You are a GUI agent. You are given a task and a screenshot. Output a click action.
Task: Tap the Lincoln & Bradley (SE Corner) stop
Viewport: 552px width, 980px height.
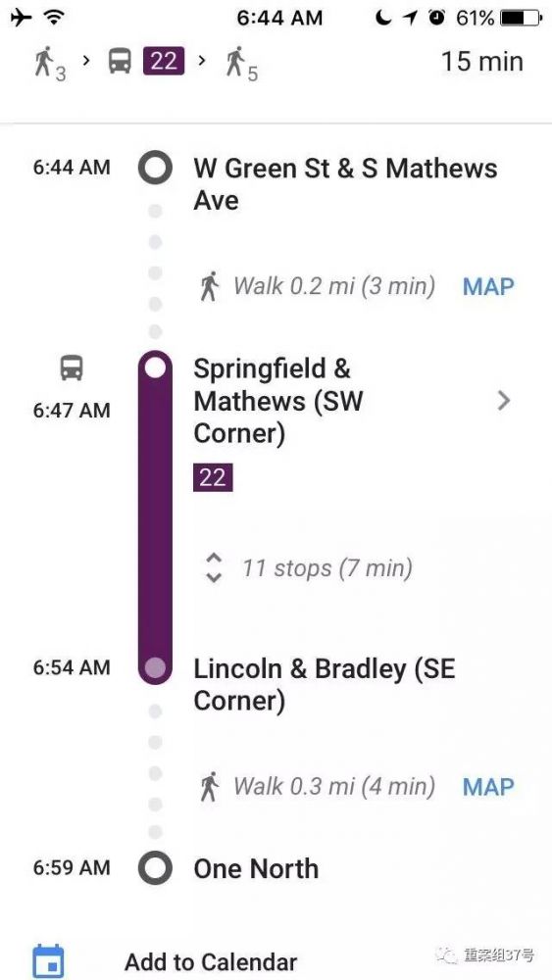click(325, 684)
